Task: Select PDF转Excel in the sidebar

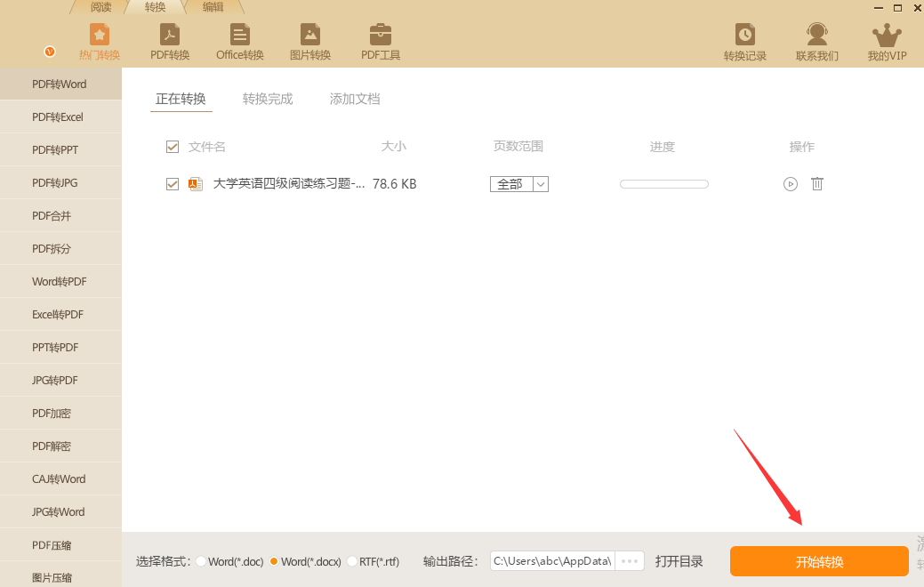Action: (60, 117)
